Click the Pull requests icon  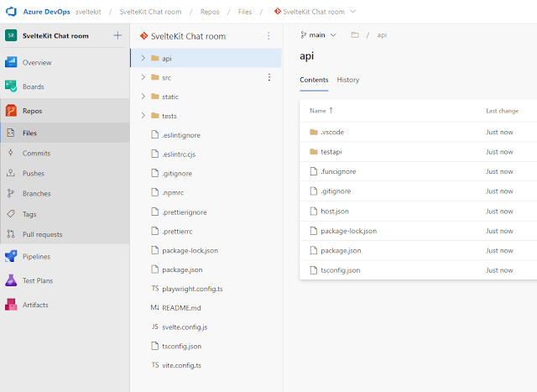click(x=11, y=234)
